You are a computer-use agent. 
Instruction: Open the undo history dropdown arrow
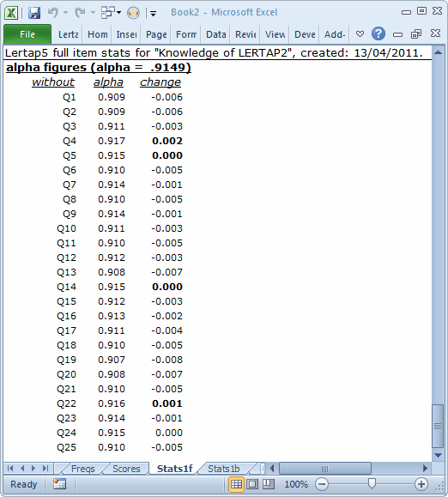pyautogui.click(x=65, y=13)
